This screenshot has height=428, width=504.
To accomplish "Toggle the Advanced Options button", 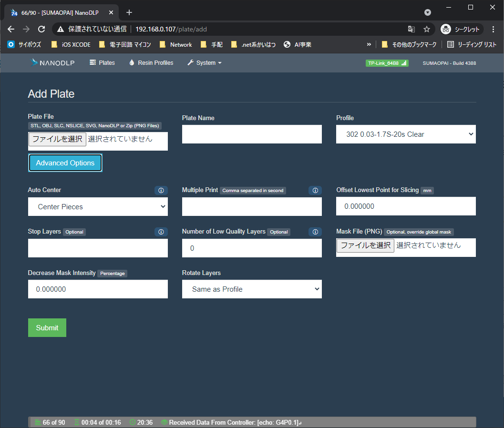I will (x=65, y=163).
